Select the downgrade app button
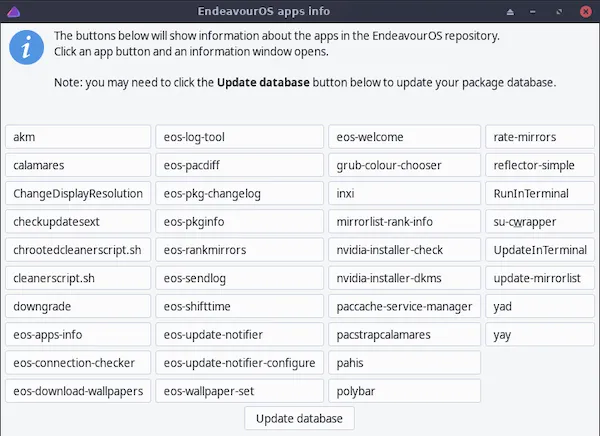 78,306
